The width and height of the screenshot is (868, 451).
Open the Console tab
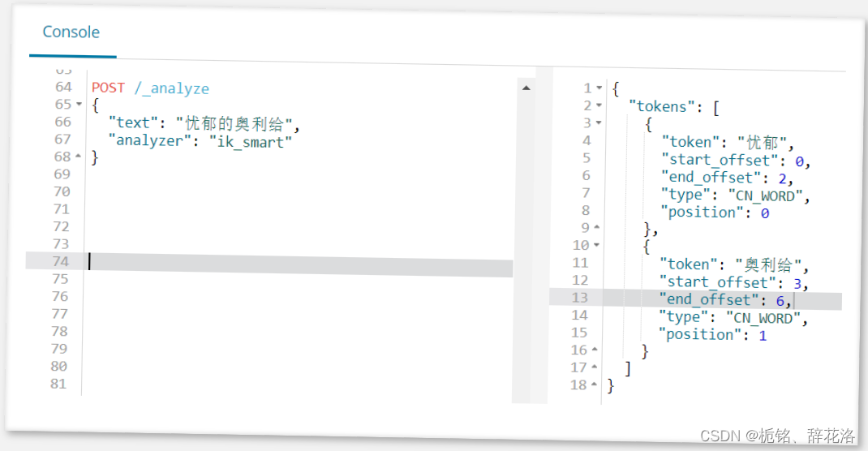tap(71, 32)
